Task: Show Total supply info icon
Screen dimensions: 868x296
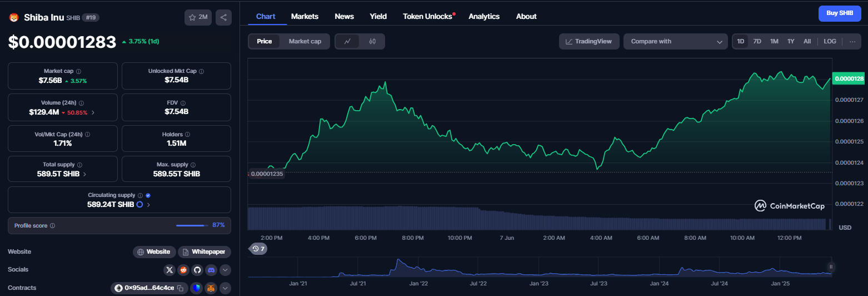Action: pos(79,165)
